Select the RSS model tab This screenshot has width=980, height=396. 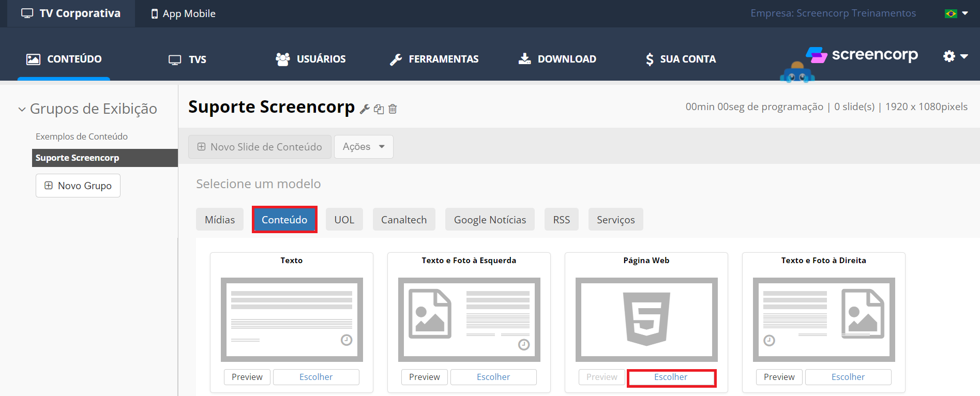coord(562,220)
